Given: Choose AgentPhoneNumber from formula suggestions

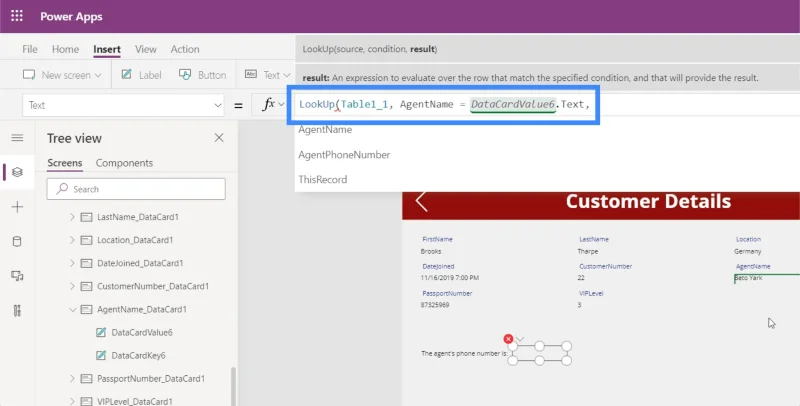Looking at the screenshot, I should pyautogui.click(x=344, y=155).
